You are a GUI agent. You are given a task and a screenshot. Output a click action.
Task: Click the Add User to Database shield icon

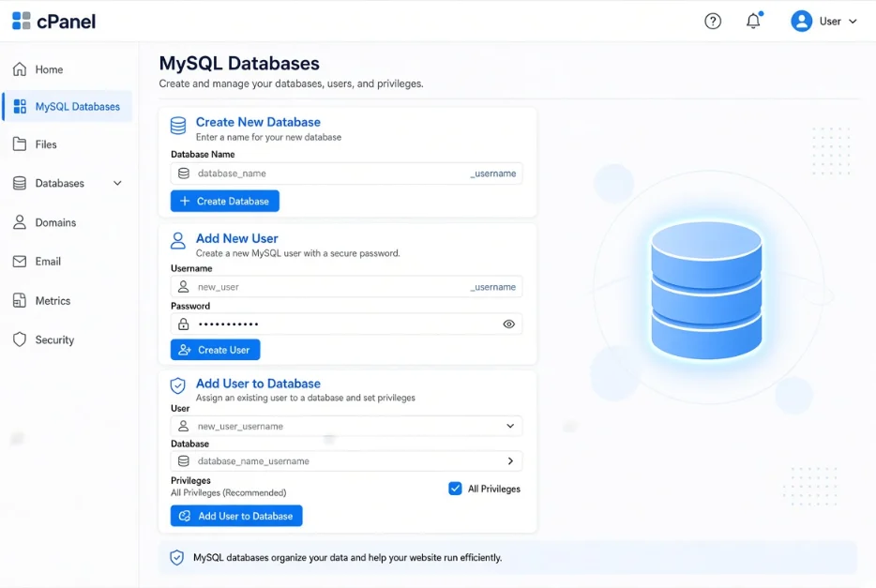pos(177,385)
